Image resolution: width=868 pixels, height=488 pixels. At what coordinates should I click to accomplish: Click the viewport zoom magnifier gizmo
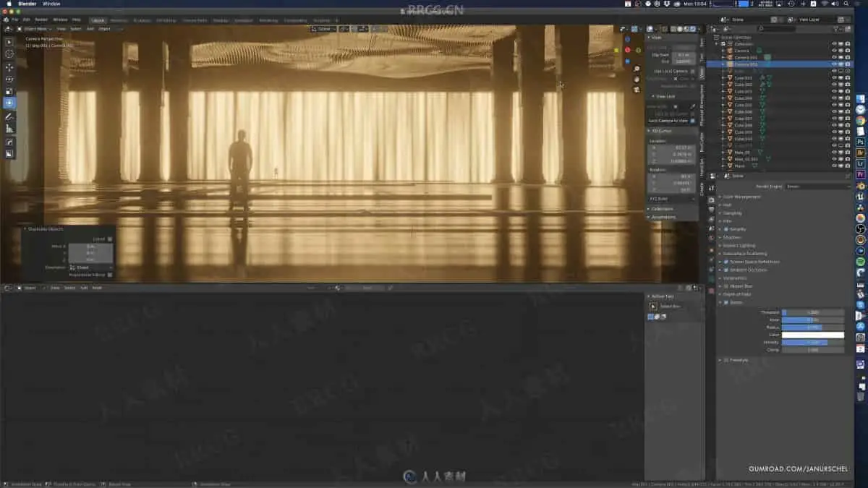click(637, 69)
